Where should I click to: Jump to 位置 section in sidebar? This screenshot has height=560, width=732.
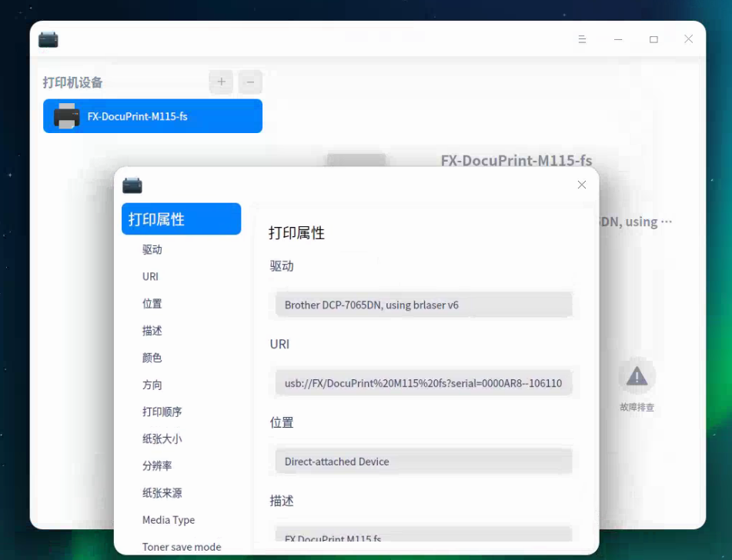(x=152, y=304)
